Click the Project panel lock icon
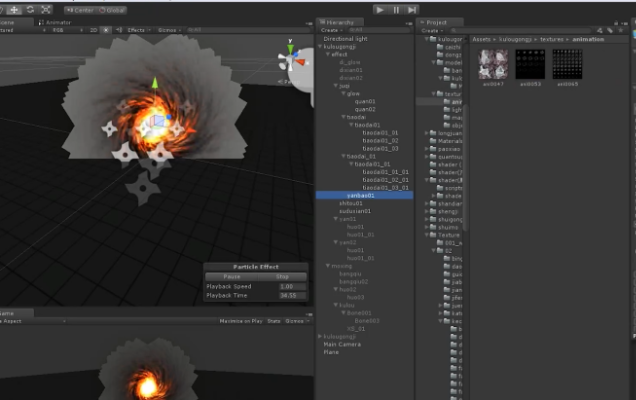This screenshot has height=400, width=636. (x=616, y=23)
